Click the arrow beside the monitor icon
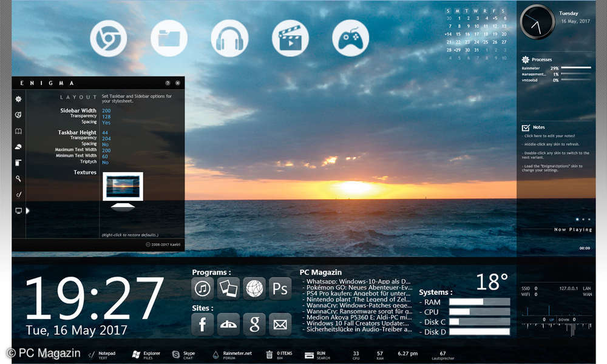The height and width of the screenshot is (364, 607). [29, 211]
